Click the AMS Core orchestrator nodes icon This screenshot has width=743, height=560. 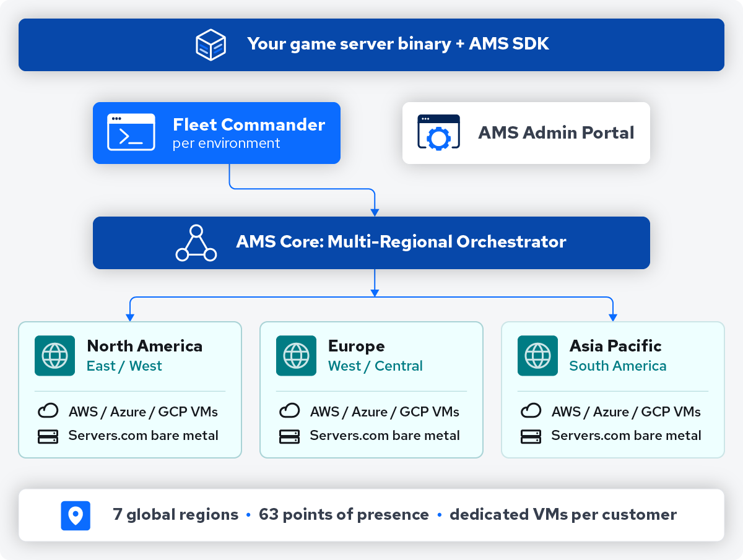pyautogui.click(x=196, y=243)
